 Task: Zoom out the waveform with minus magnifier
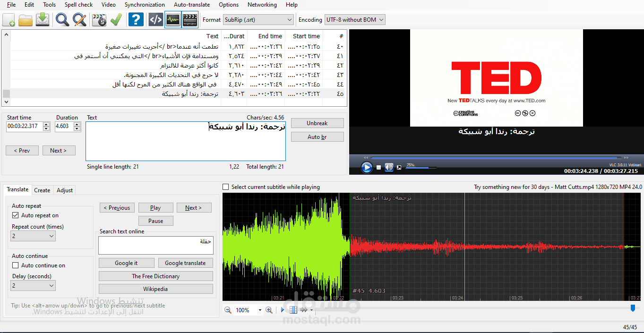coord(228,310)
